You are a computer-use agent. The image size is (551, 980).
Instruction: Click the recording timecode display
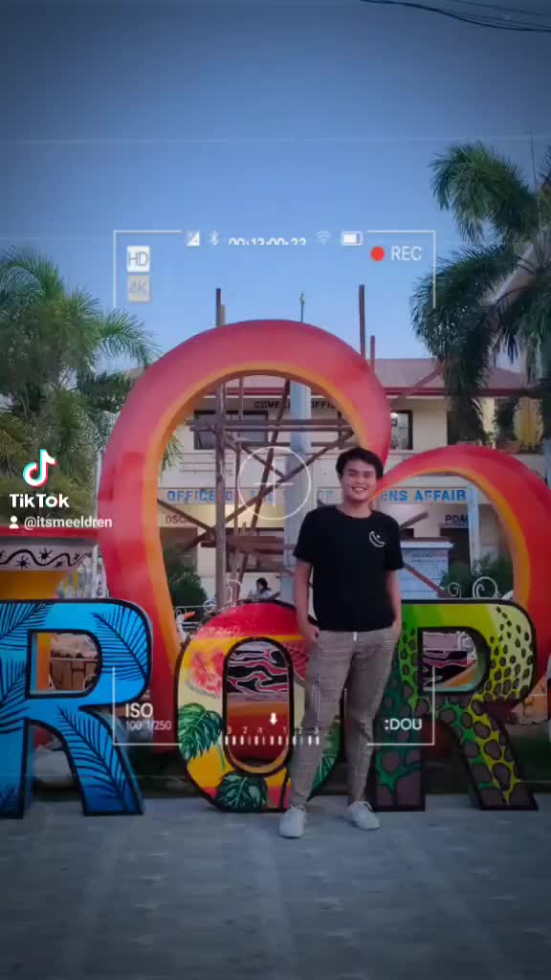point(268,241)
